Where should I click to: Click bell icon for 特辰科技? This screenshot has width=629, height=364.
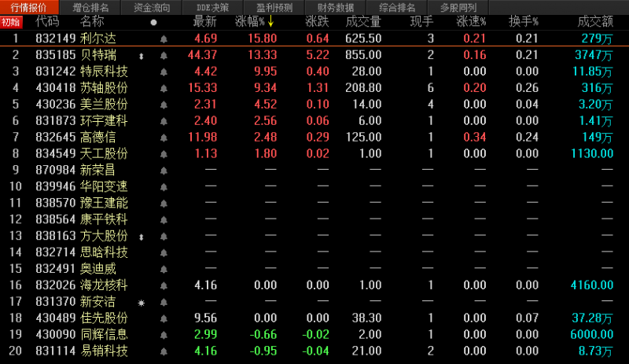tap(164, 72)
